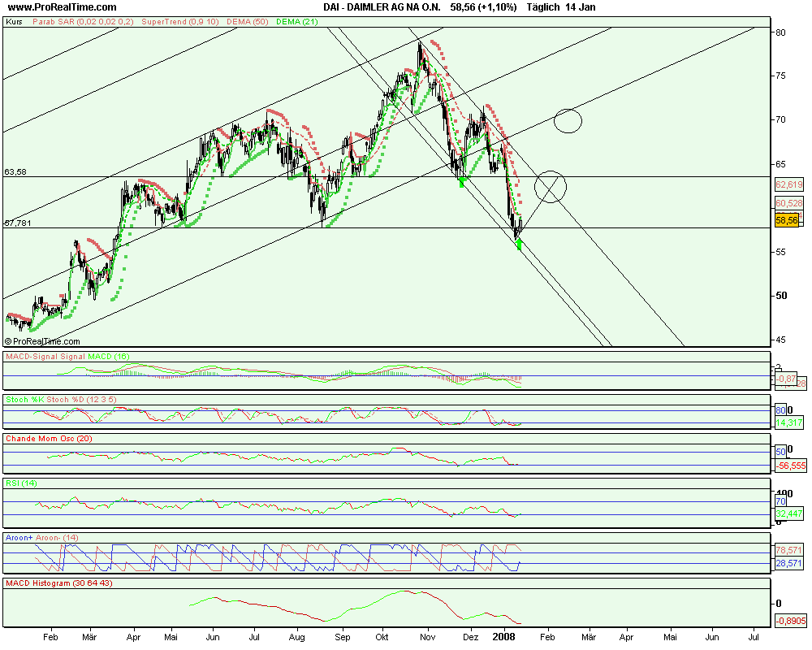This screenshot has height=650, width=812.
Task: Select the Kurs label in price panel
Action: [14, 22]
